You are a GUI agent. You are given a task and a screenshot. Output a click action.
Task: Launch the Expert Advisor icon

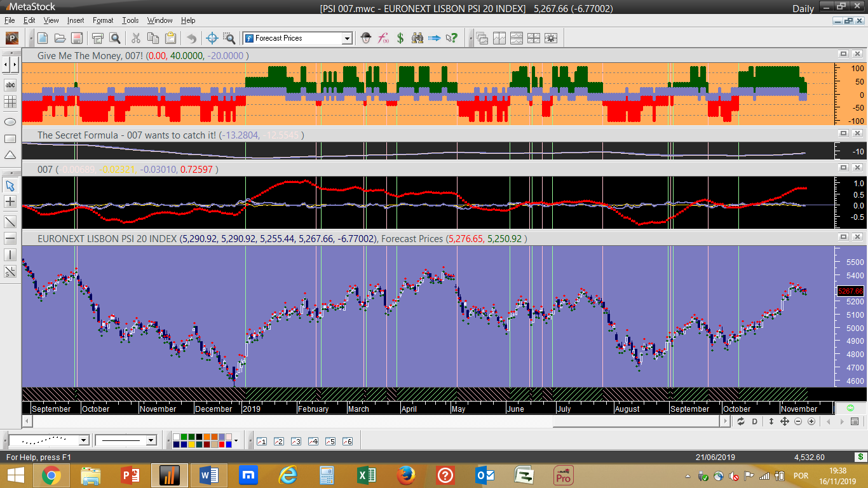[x=365, y=38]
